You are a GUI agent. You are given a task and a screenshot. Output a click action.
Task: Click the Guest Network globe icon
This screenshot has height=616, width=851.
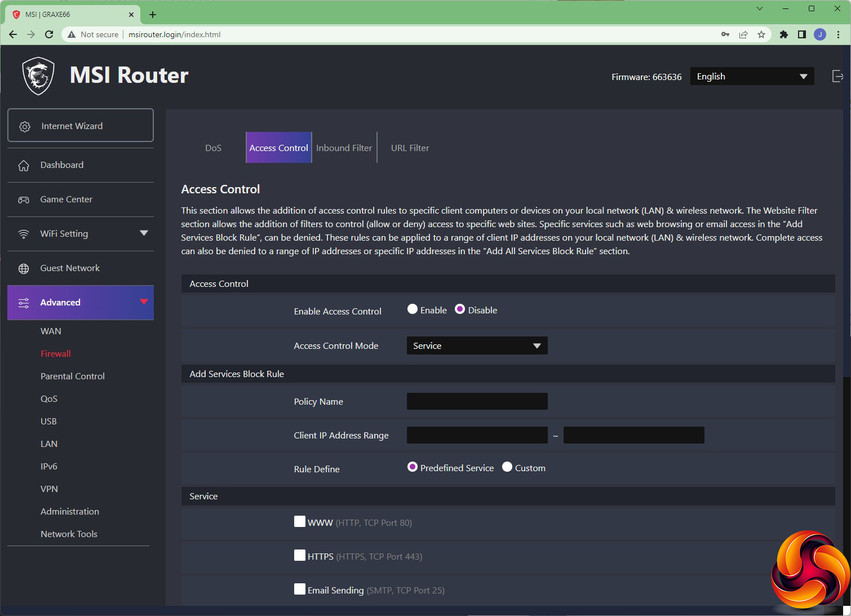(24, 268)
